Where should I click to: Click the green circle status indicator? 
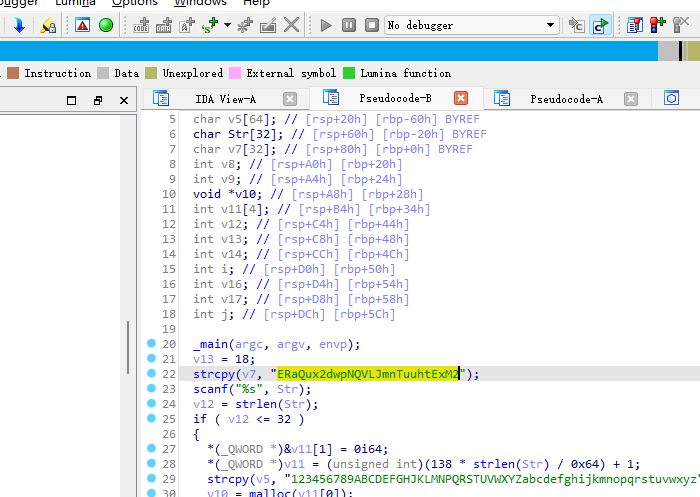coord(106,25)
